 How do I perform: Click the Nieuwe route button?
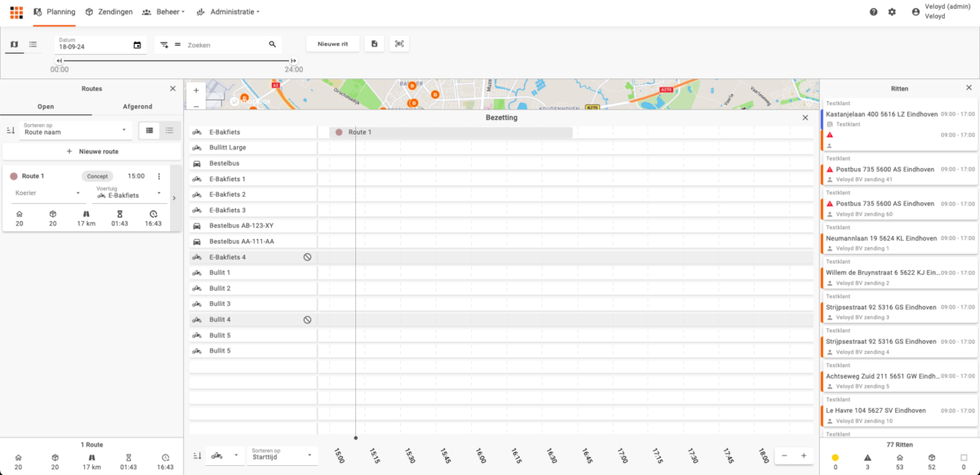[x=91, y=152]
